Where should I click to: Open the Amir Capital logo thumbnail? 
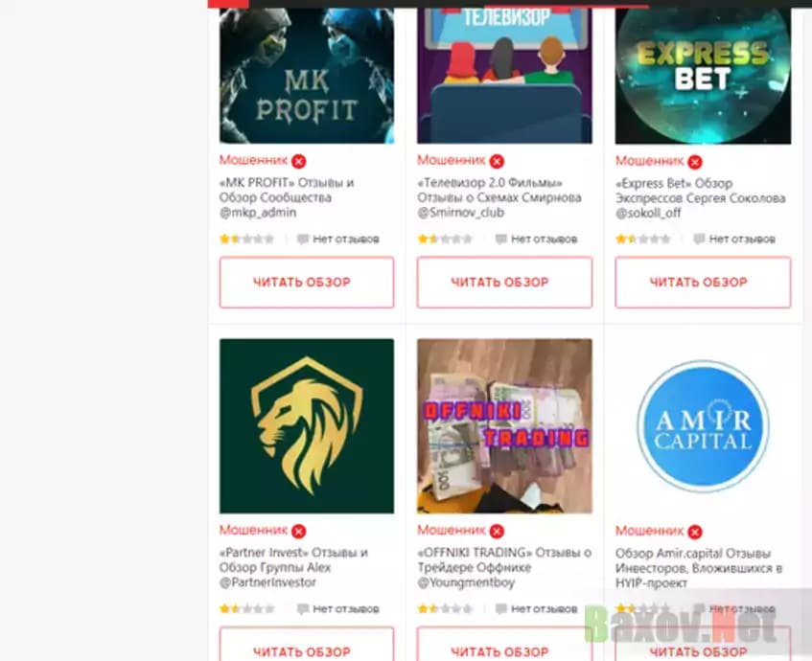coord(703,426)
